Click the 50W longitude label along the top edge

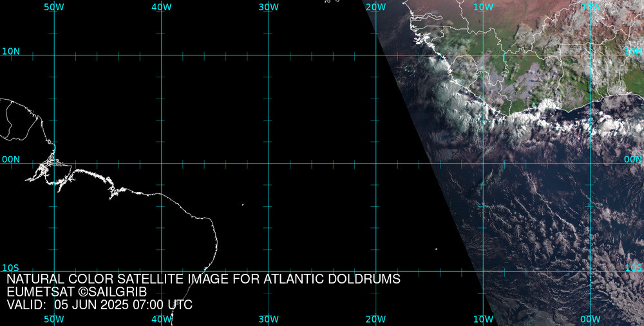(x=54, y=7)
